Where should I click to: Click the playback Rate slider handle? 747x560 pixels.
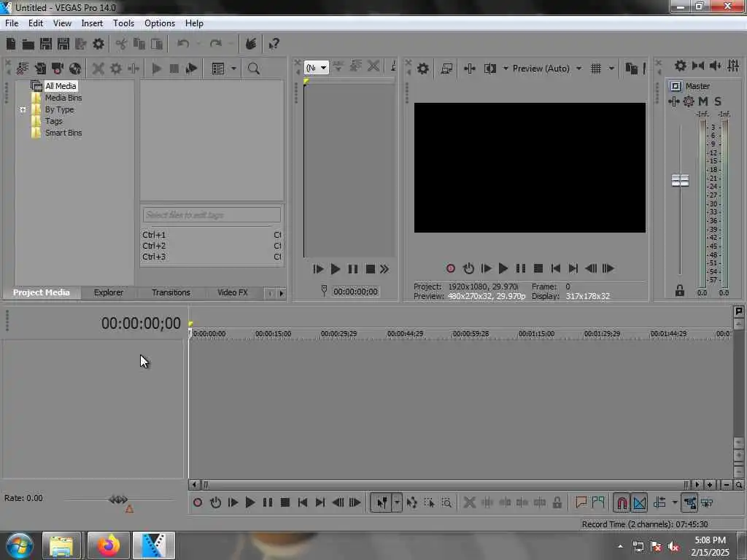coord(118,499)
